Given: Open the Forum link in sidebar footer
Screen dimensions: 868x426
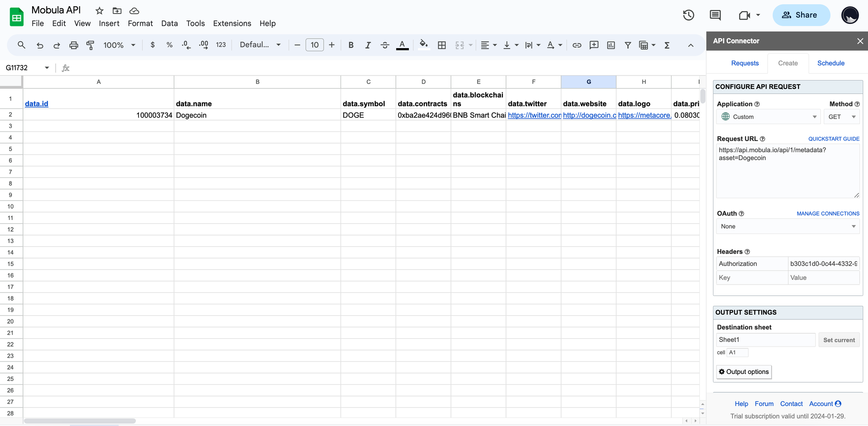Looking at the screenshot, I should tap(764, 404).
